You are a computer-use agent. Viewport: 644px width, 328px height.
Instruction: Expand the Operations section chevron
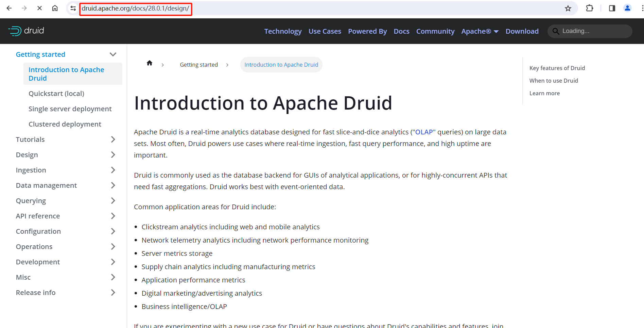point(113,247)
